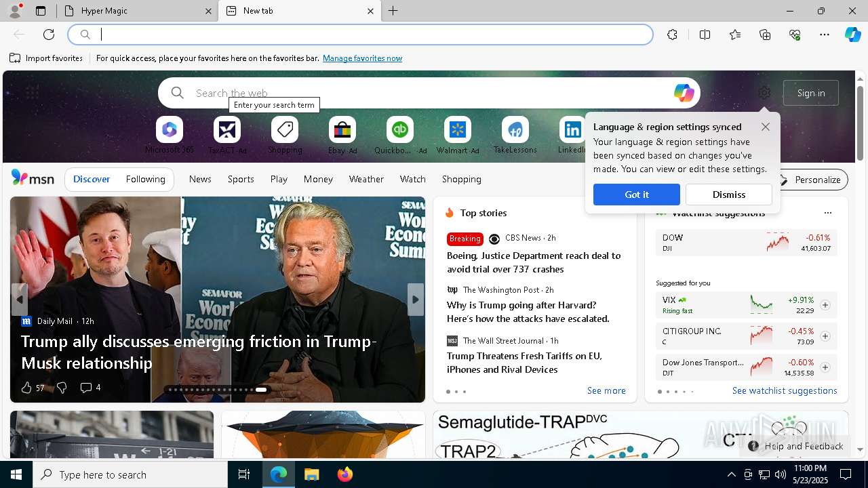Add VIX to watchlist

coord(825,305)
